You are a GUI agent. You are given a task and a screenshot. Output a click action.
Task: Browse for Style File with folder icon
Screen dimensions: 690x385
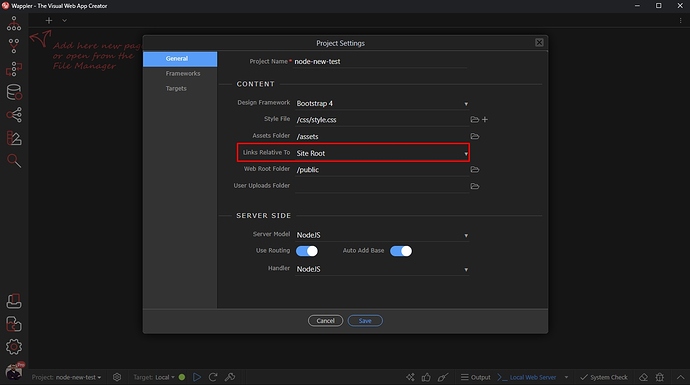click(x=474, y=120)
